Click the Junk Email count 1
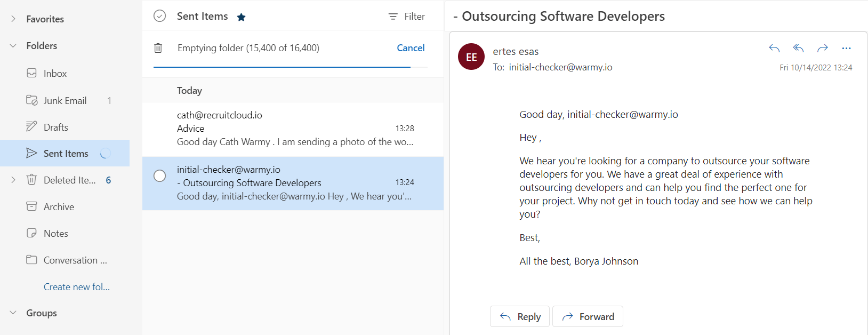 [x=109, y=100]
